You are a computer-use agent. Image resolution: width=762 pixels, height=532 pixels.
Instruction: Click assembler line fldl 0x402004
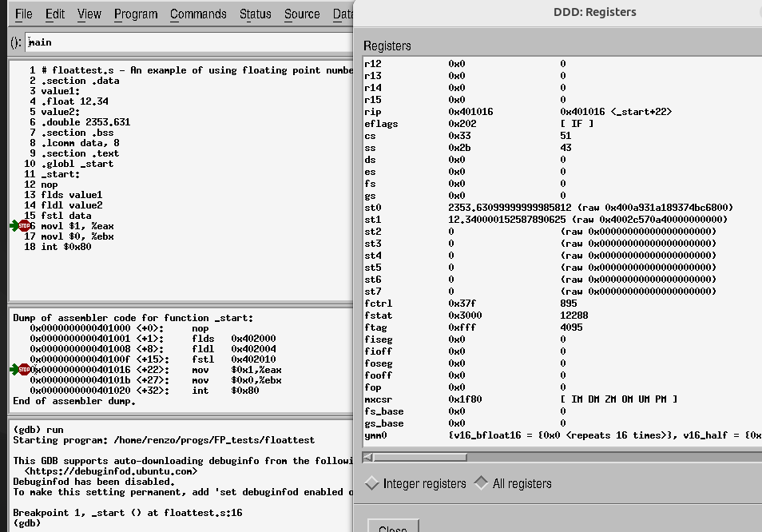[153, 349]
